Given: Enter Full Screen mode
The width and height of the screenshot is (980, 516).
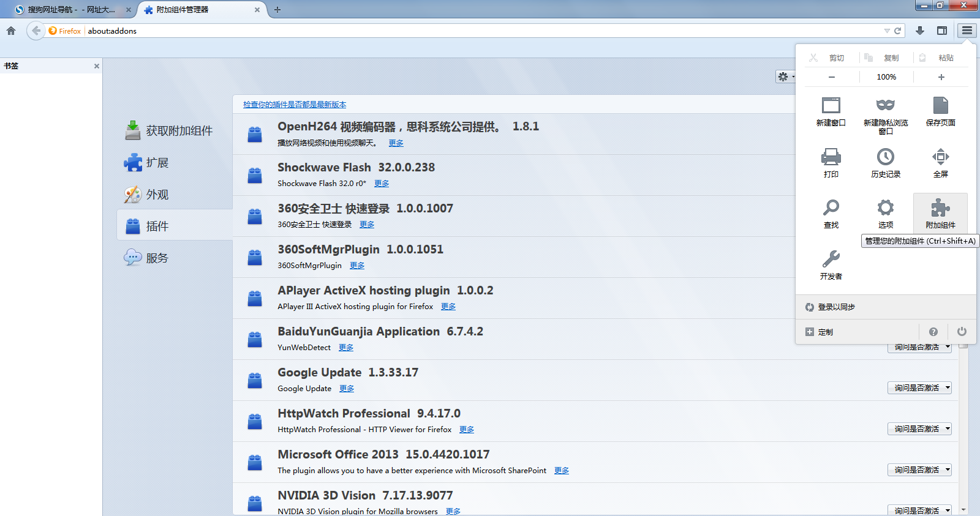Looking at the screenshot, I should tap(941, 163).
